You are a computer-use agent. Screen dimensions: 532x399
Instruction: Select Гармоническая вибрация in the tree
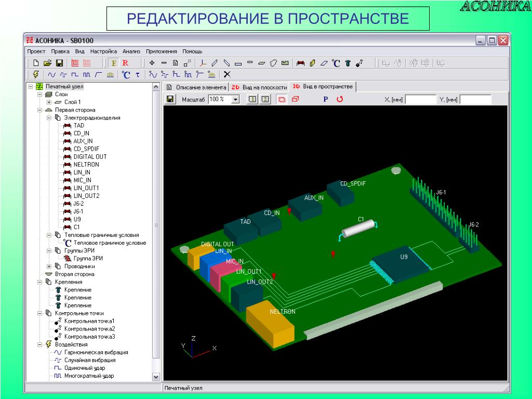click(96, 352)
